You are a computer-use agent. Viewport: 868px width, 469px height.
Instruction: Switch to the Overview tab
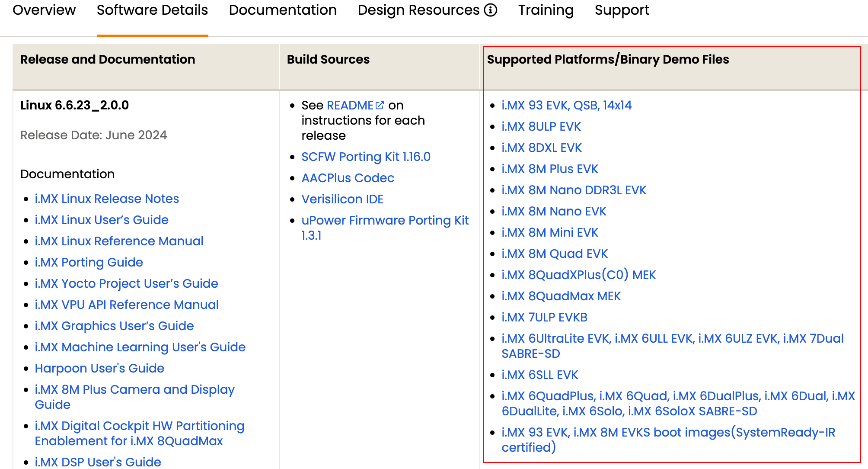point(44,10)
